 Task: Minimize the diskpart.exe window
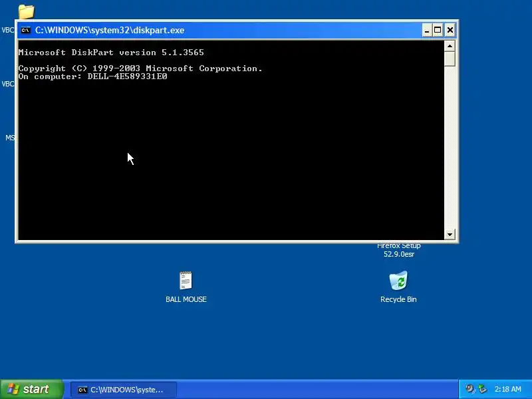pyautogui.click(x=427, y=30)
